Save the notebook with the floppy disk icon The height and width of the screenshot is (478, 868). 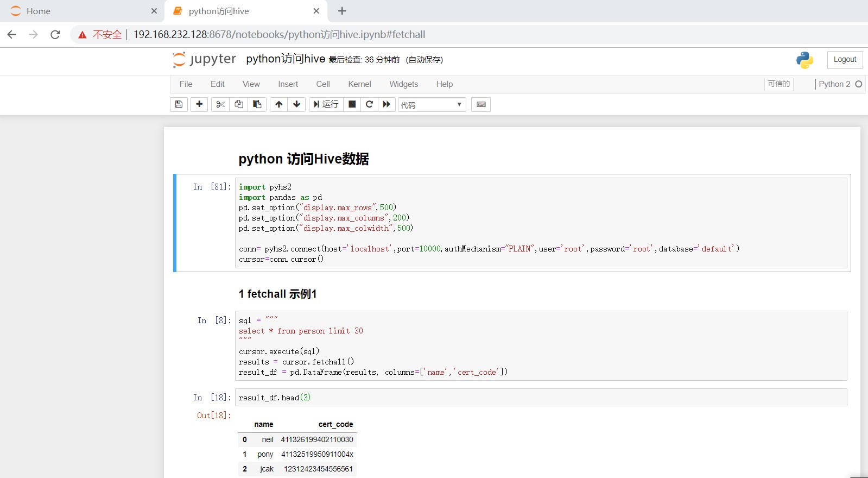tap(179, 104)
